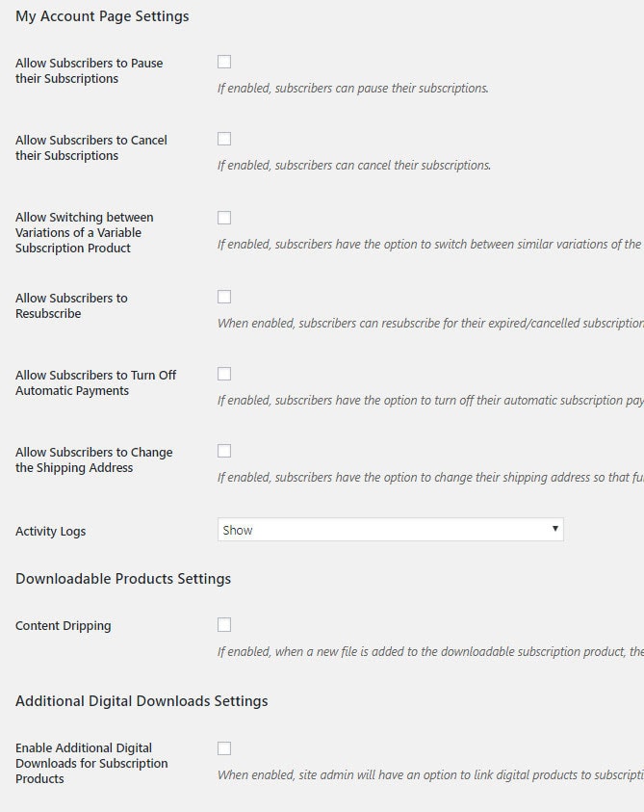The width and height of the screenshot is (644, 812).
Task: Click the Activity Logs field label
Action: coord(50,532)
